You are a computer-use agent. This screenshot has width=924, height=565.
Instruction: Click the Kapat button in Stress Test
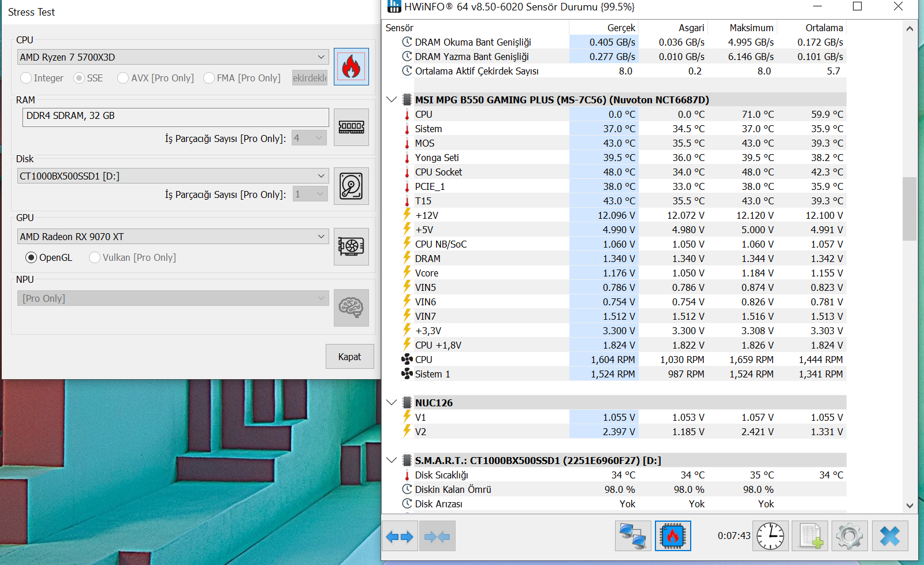[x=349, y=357]
